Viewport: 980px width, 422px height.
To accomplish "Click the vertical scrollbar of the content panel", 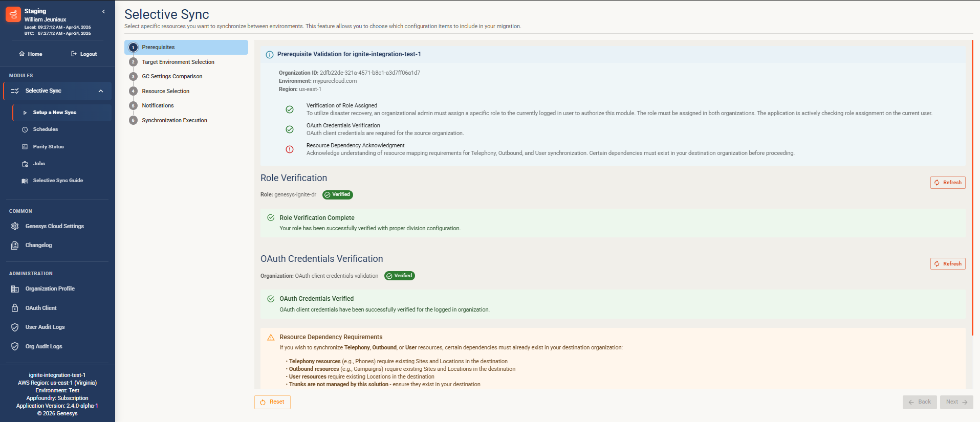I will (972, 188).
